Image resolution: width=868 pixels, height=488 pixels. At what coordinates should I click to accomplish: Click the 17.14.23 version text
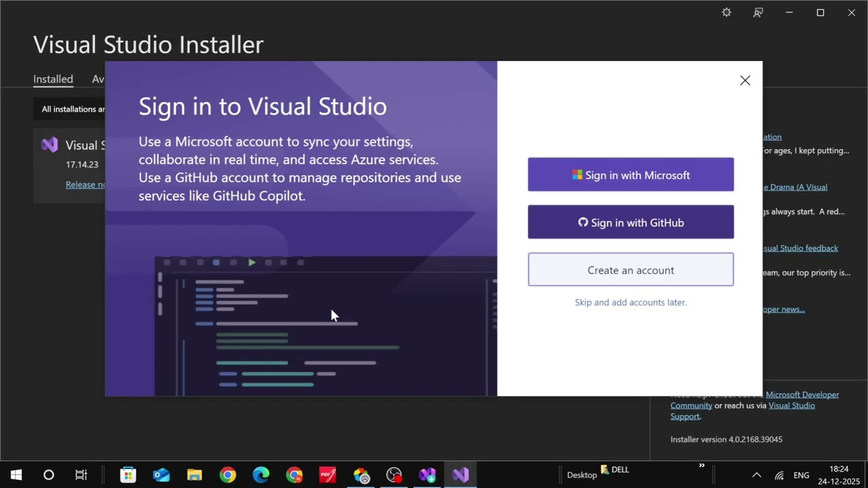point(82,165)
